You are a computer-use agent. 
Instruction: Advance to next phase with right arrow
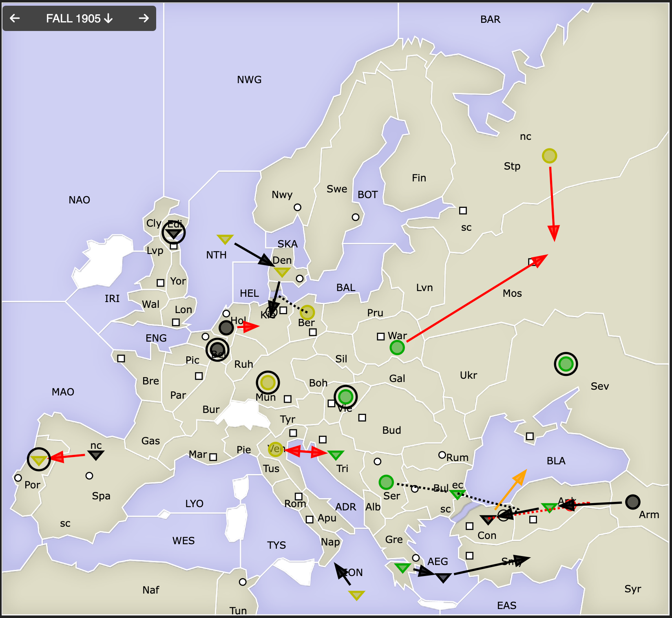(x=144, y=18)
